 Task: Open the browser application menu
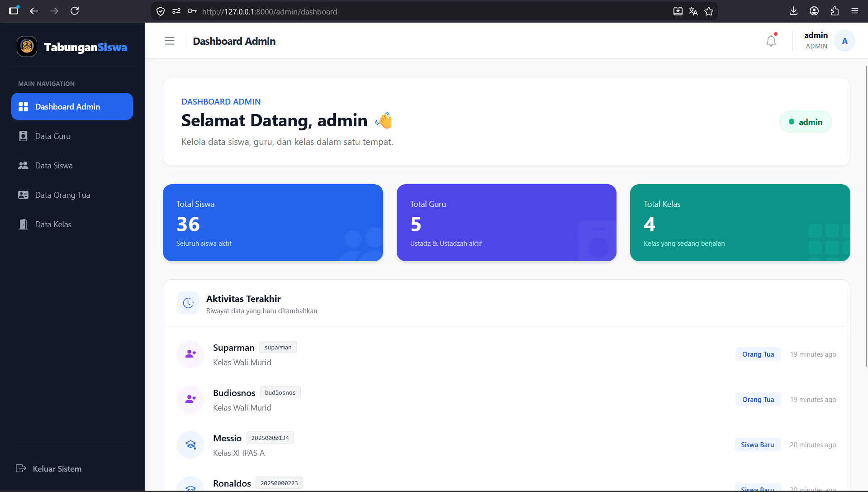pyautogui.click(x=855, y=11)
